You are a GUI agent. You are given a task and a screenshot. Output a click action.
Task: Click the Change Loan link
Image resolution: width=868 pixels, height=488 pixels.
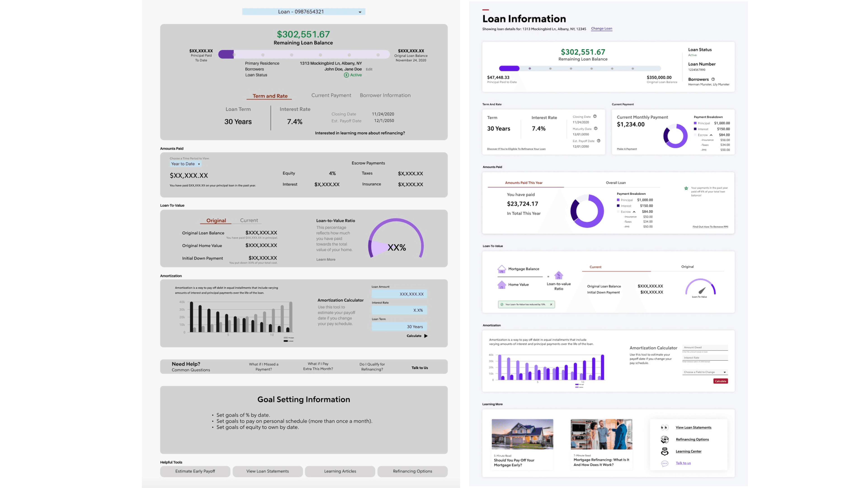click(x=601, y=29)
